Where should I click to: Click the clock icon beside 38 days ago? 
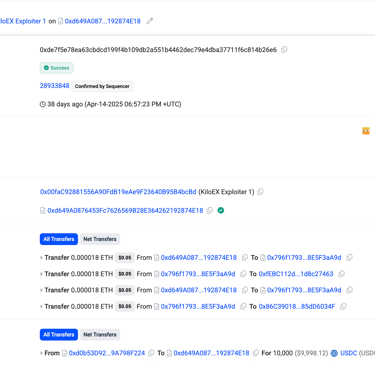click(x=43, y=104)
